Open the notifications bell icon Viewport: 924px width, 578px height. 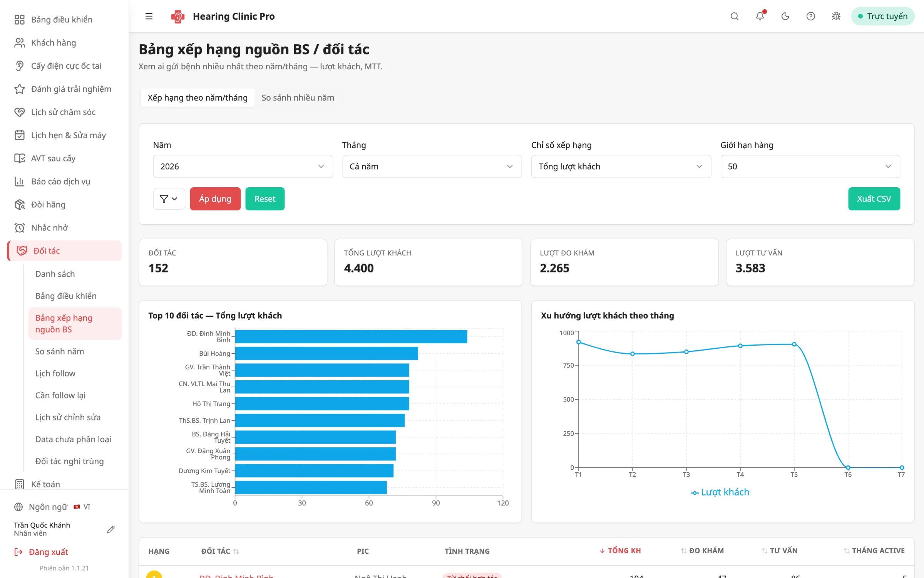coord(760,16)
